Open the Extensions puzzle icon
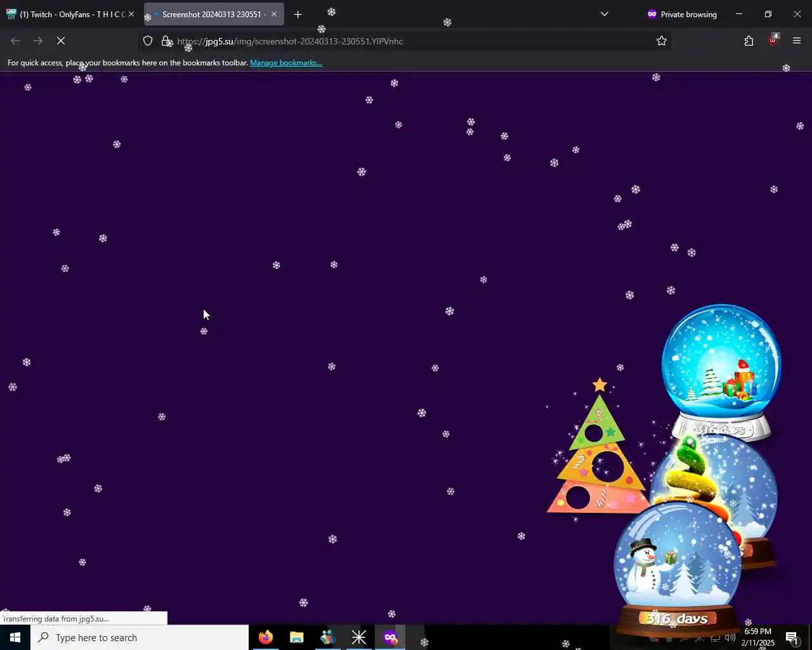This screenshot has height=650, width=812. 749,41
